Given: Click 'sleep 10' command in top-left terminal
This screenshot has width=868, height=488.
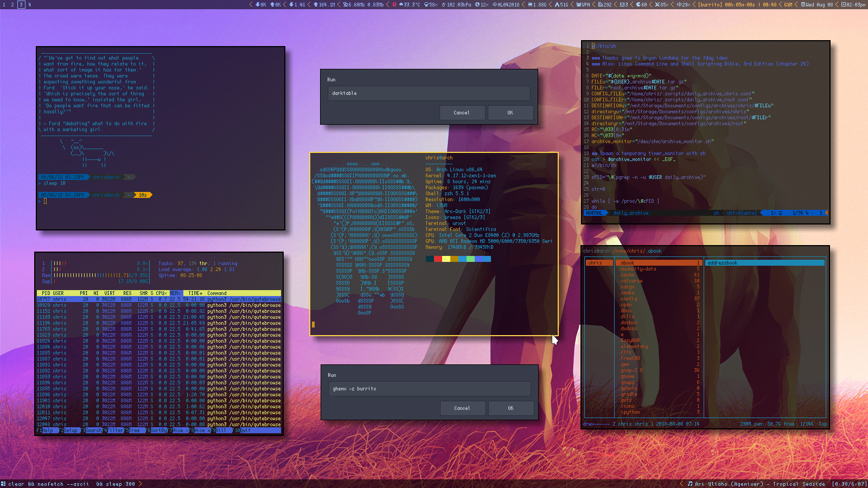Looking at the screenshot, I should [x=54, y=183].
